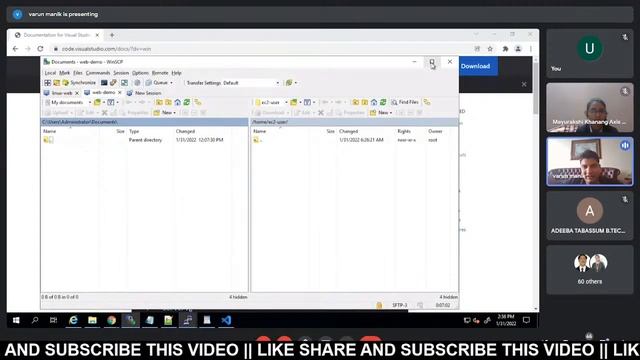Click the local panel home directory icon
The width and height of the screenshot is (640, 360).
[x=178, y=102]
